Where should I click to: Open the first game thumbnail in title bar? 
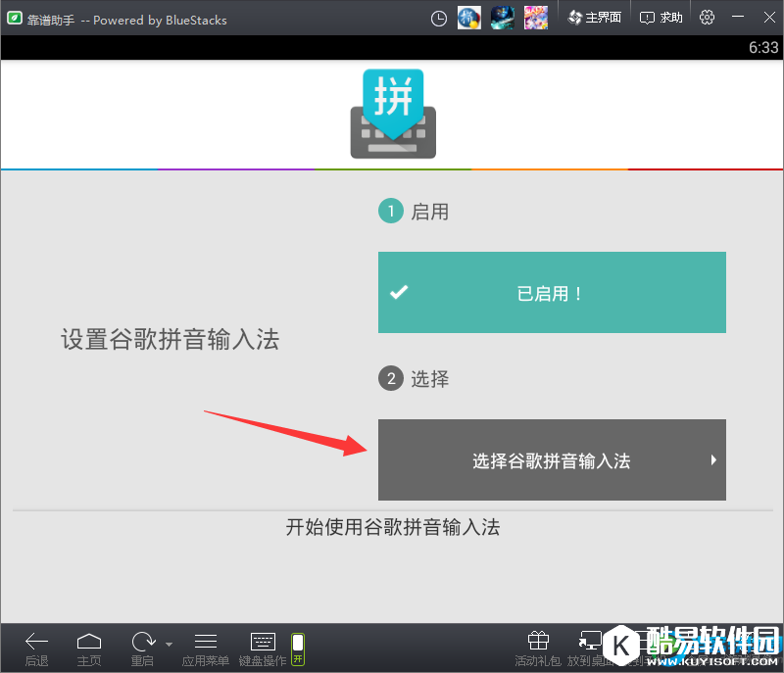coord(467,17)
